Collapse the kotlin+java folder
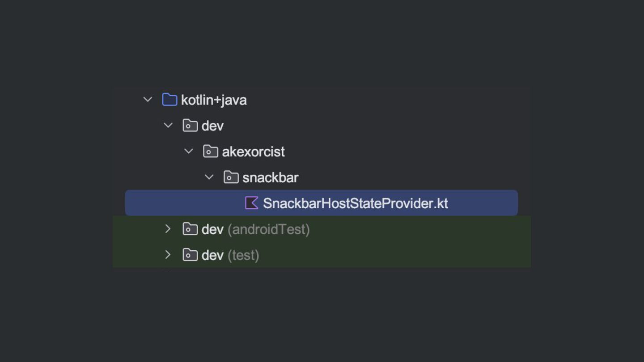The image size is (644, 362). click(x=148, y=100)
